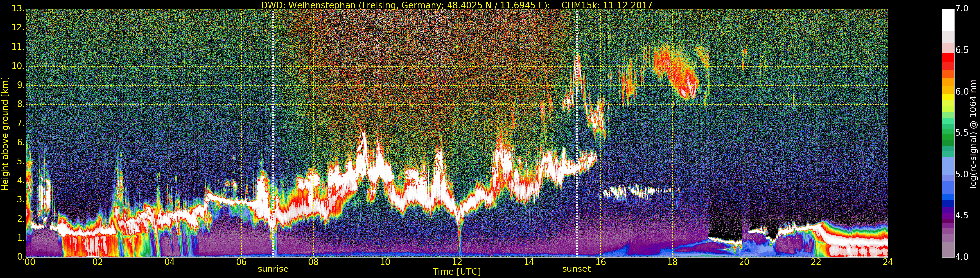Click the colorbar tick value '6.0'
Screen dimensions: 980x278
962,91
